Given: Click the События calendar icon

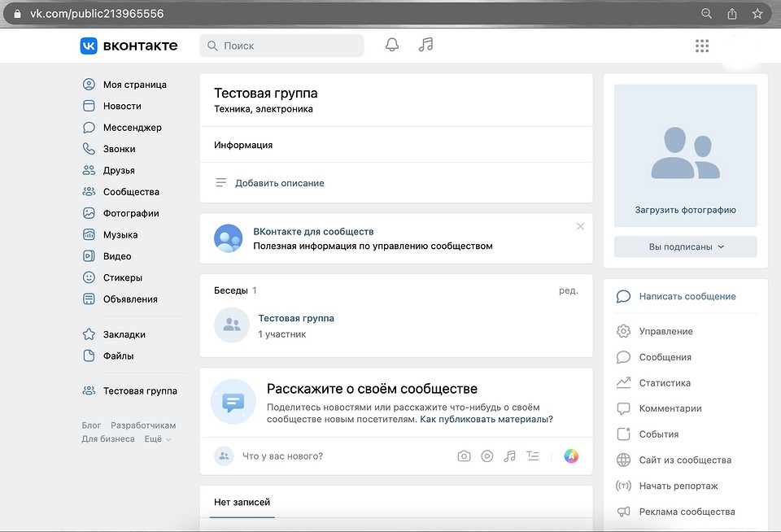Looking at the screenshot, I should coord(623,434).
